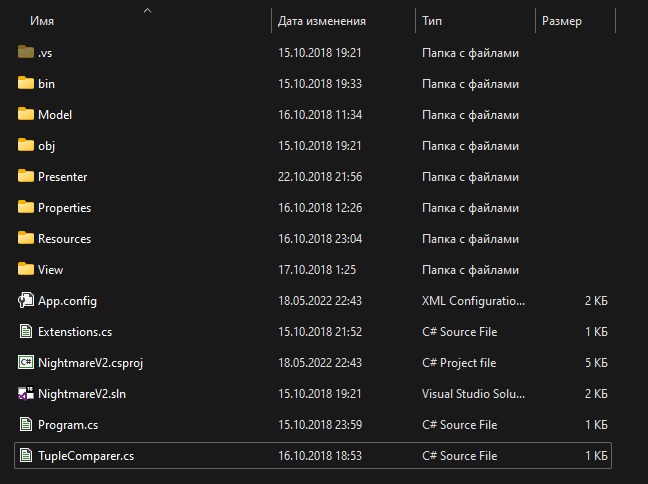Select the bin folder icon
Viewport: 648px width, 484px height.
[26, 83]
